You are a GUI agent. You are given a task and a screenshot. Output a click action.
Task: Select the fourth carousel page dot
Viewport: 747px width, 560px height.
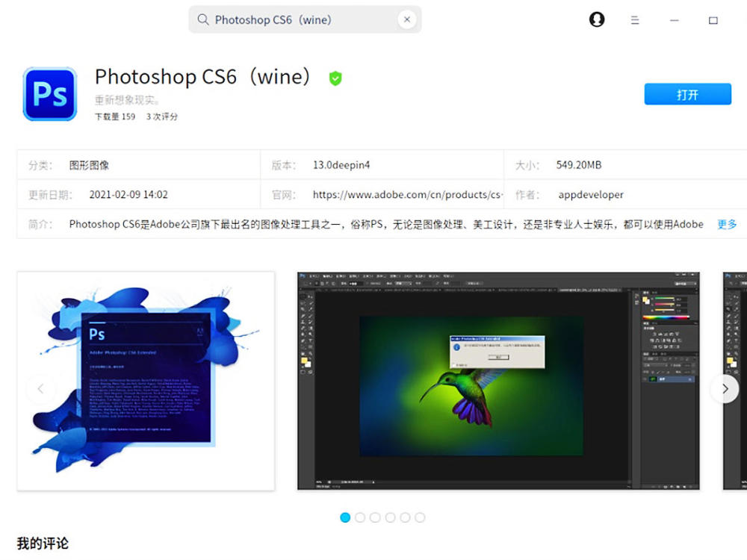390,517
